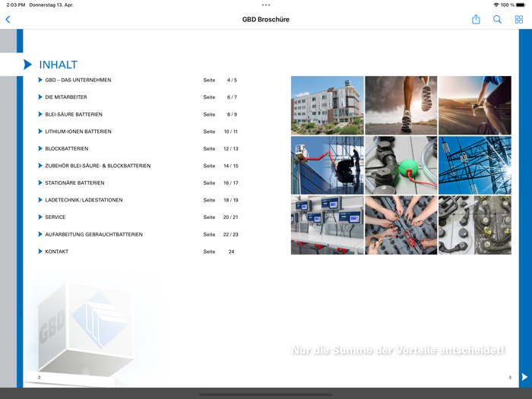The width and height of the screenshot is (532, 399).
Task: Open STATIONÄRE BATTERIEN entry
Action: (x=74, y=183)
